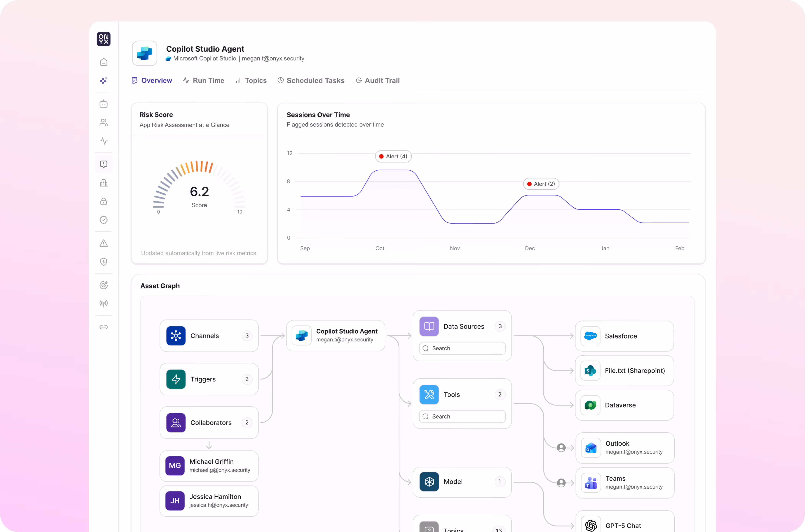
Task: Open the check badge icon in the sidebar
Action: point(104,220)
